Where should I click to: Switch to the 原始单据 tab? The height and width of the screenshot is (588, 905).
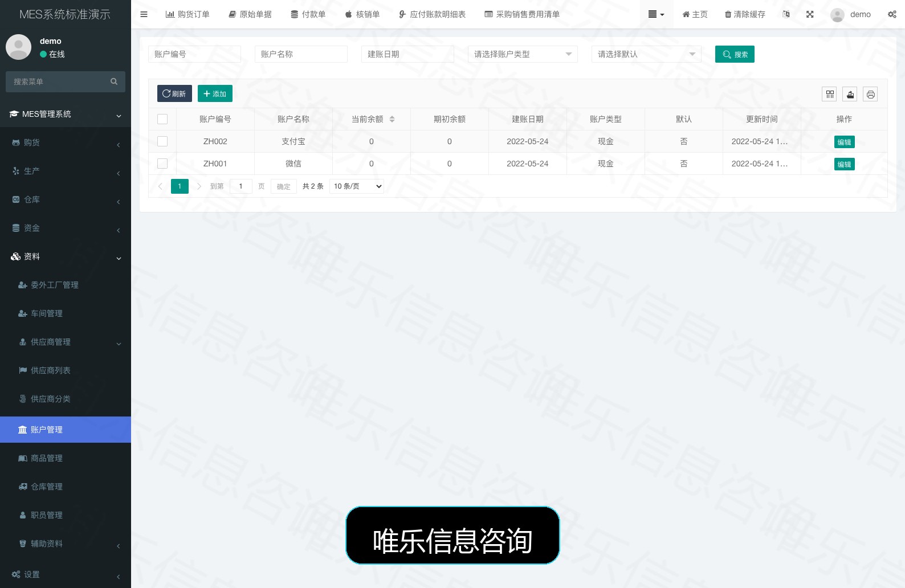(x=250, y=14)
